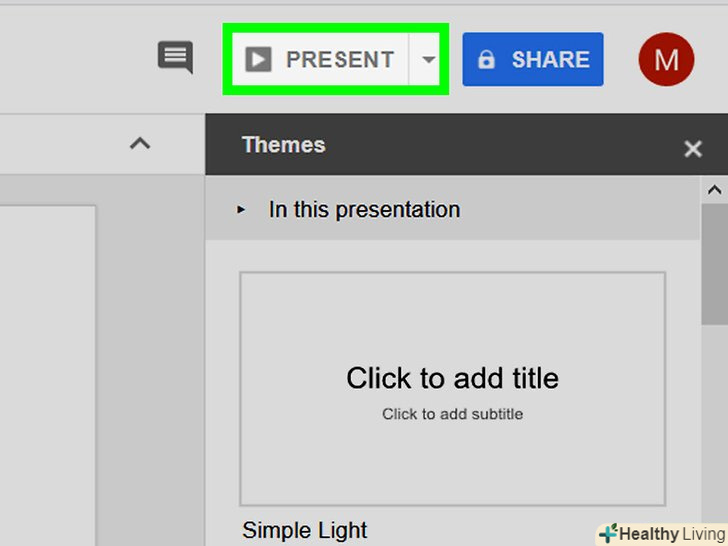Click the In this presentation section label
728x546 pixels.
364,210
